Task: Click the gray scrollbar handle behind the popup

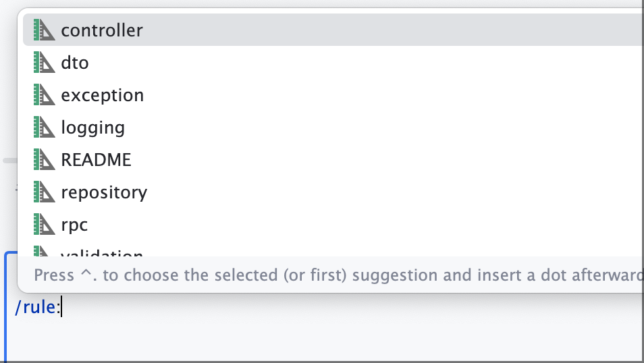Action: (x=10, y=161)
